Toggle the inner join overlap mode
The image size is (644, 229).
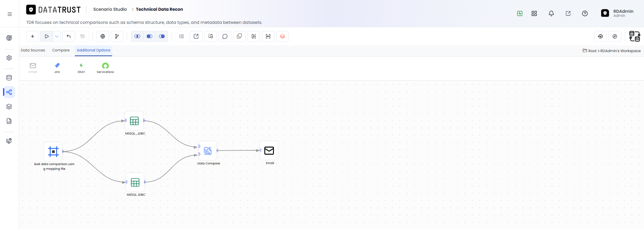[x=137, y=36]
